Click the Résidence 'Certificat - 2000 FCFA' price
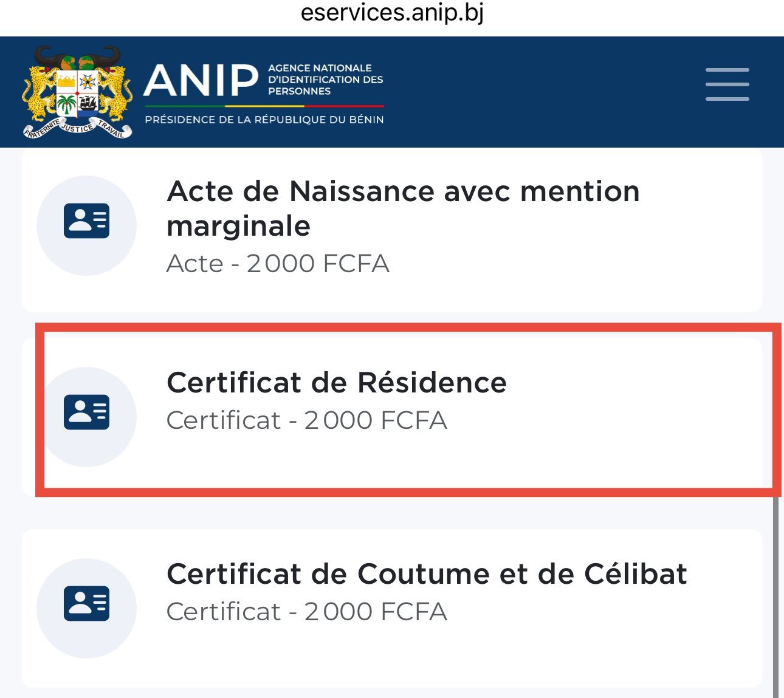 307,420
